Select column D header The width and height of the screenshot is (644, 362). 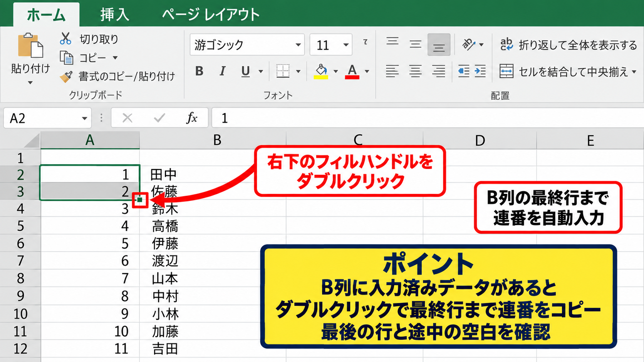click(x=480, y=140)
